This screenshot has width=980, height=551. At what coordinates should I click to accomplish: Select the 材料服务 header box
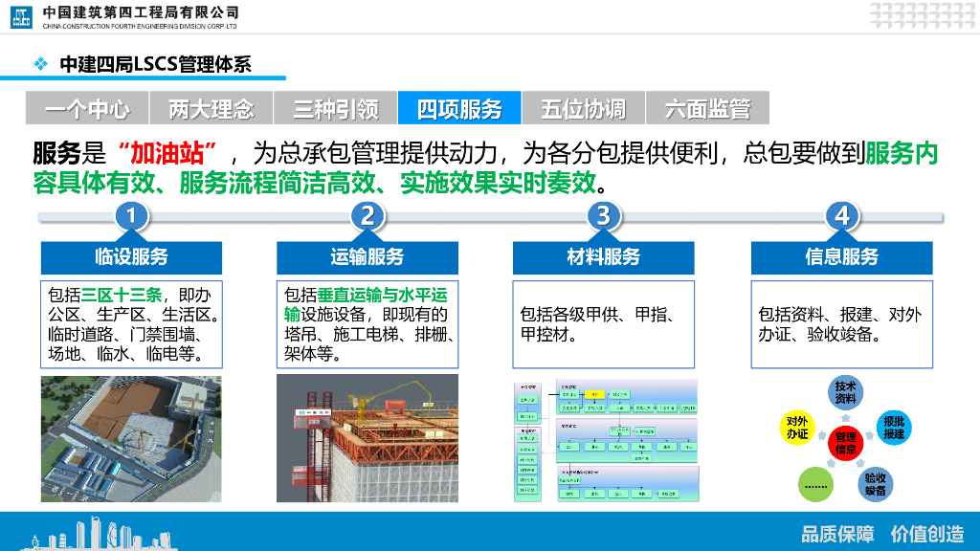[x=604, y=257]
